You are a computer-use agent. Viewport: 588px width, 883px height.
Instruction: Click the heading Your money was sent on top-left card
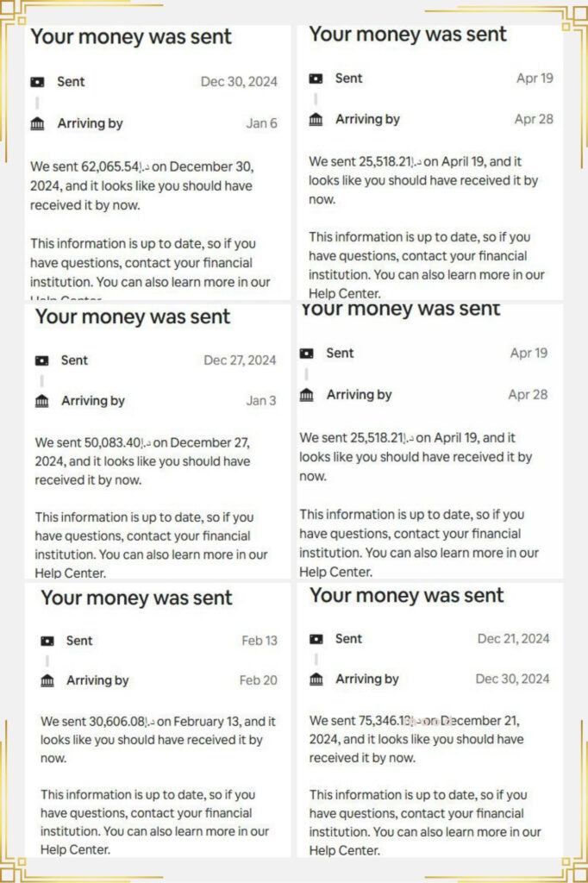point(131,37)
